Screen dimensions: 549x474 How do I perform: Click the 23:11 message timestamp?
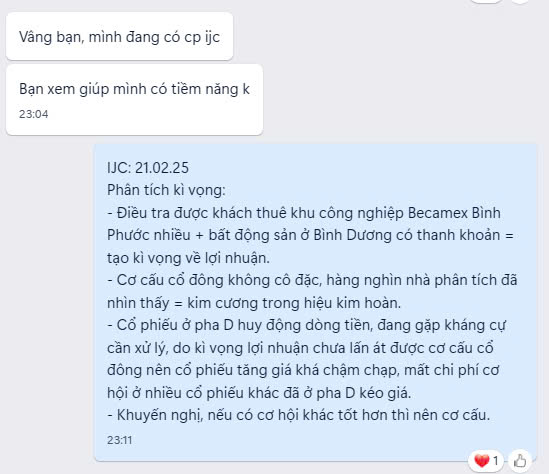(x=120, y=440)
